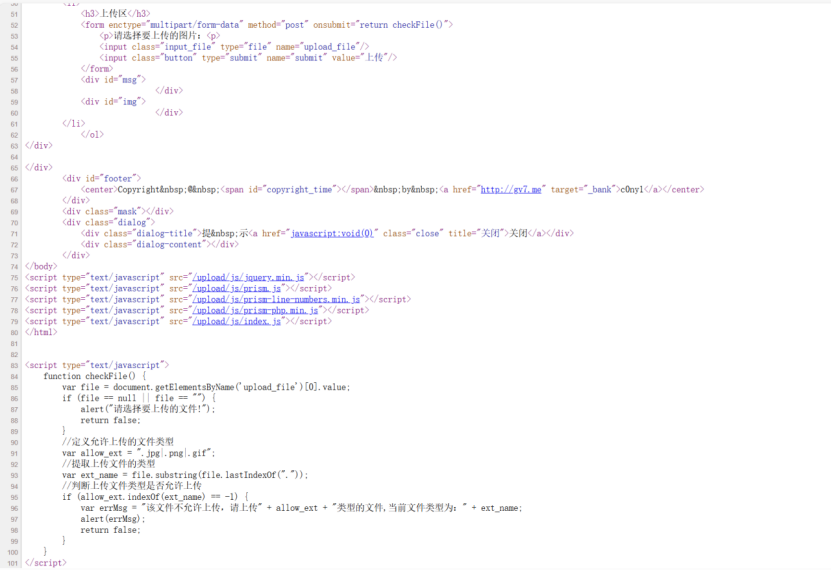Image resolution: width=831 pixels, height=570 pixels.
Task: Click the line number 91
Action: (x=14, y=453)
